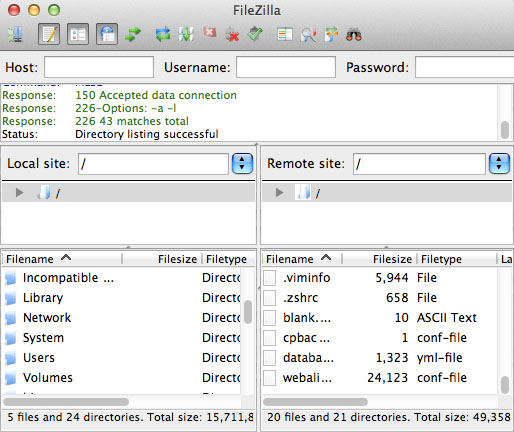514x432 pixels.
Task: Toggle processing of transfer queue
Action: tap(186, 34)
